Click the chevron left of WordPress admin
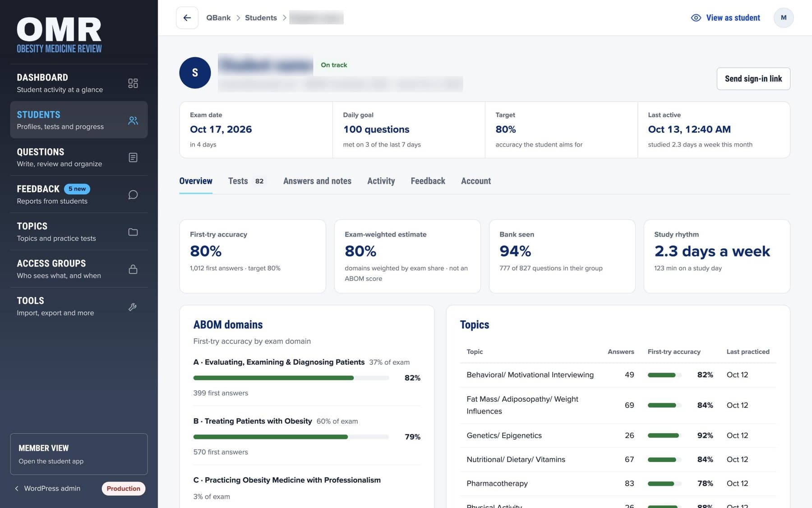This screenshot has width=812, height=508. click(17, 489)
